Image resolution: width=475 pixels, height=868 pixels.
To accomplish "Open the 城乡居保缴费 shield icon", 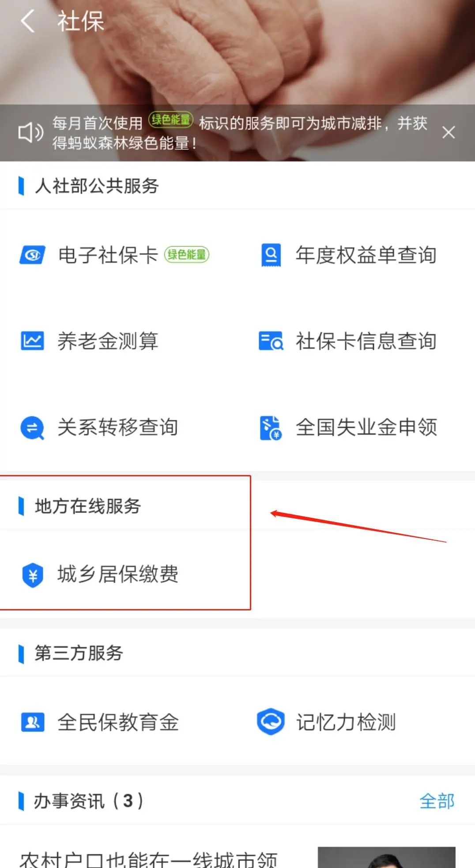I will (x=32, y=575).
